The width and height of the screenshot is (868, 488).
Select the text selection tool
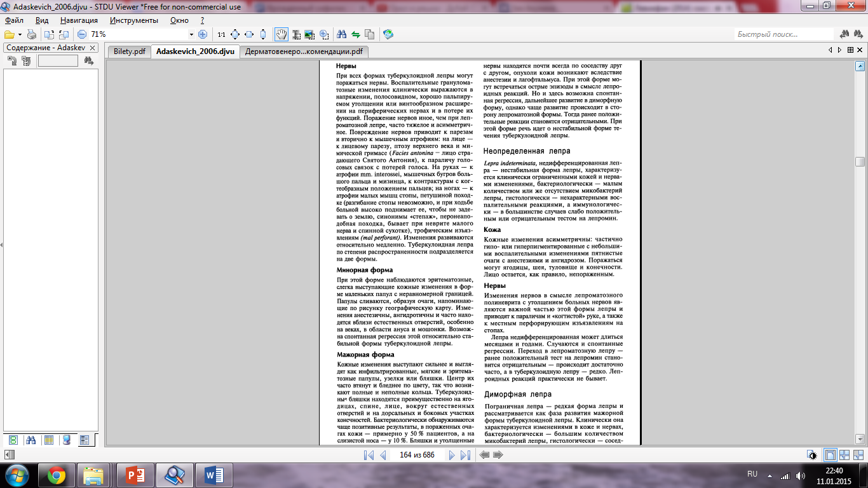(x=296, y=34)
